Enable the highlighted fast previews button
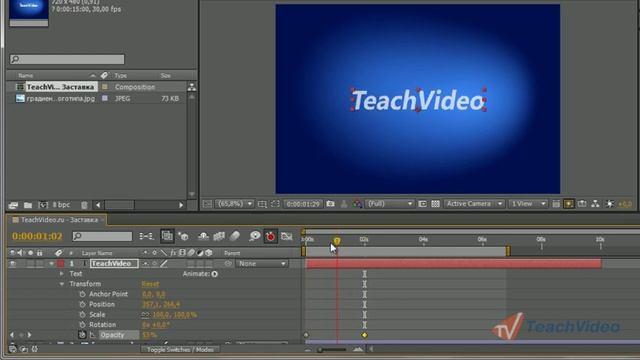The width and height of the screenshot is (640, 360). click(569, 204)
